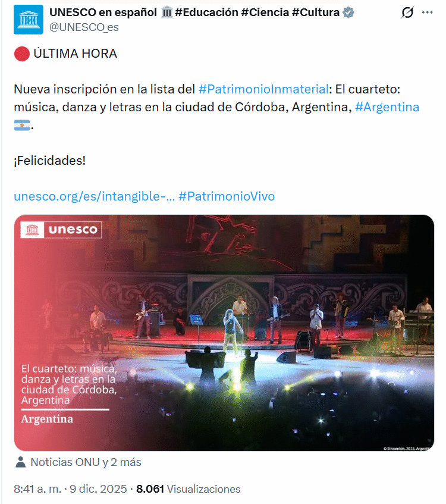Image resolution: width=446 pixels, height=504 pixels.
Task: Click the building emoji in the profile name
Action: pos(167,12)
